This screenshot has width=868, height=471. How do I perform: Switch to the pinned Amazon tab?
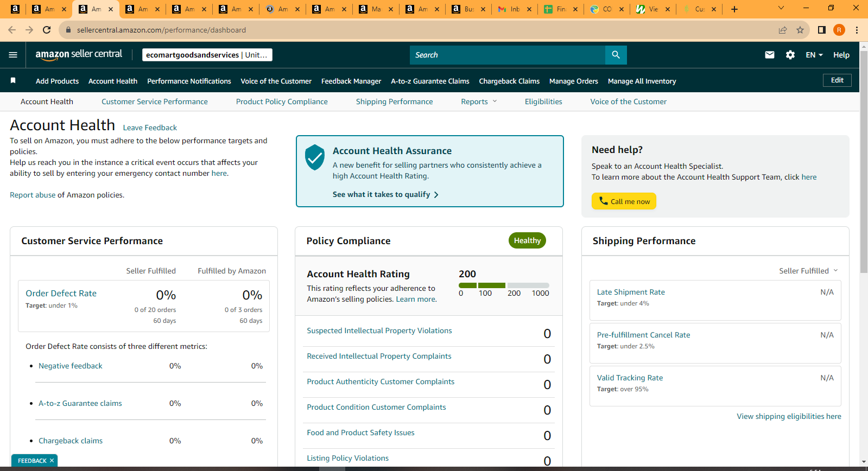(15, 9)
